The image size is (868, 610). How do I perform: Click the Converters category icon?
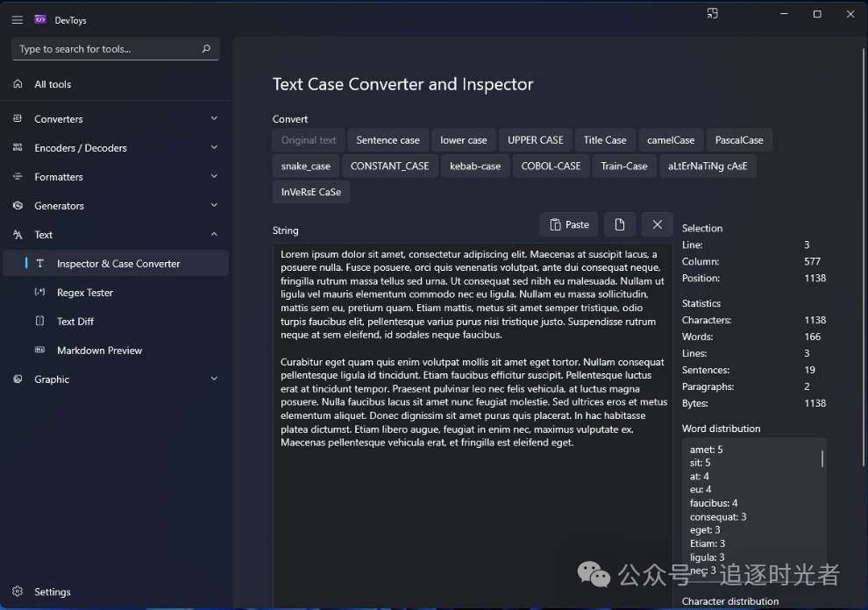point(18,118)
